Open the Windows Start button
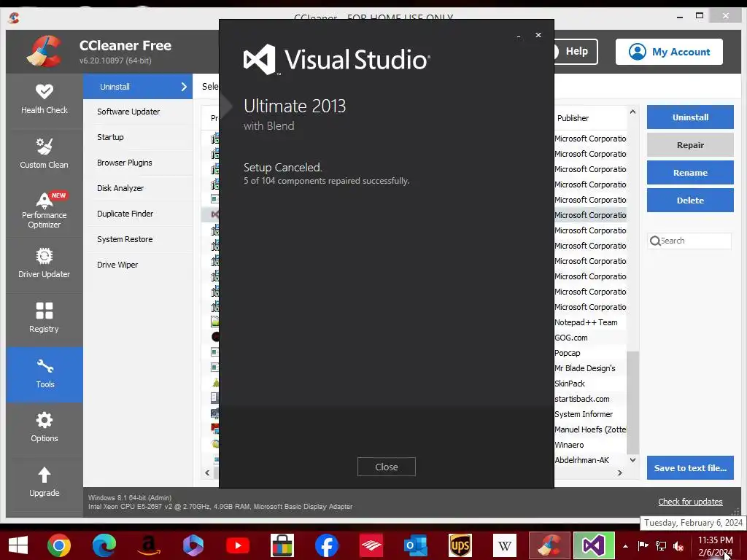 (x=18, y=545)
